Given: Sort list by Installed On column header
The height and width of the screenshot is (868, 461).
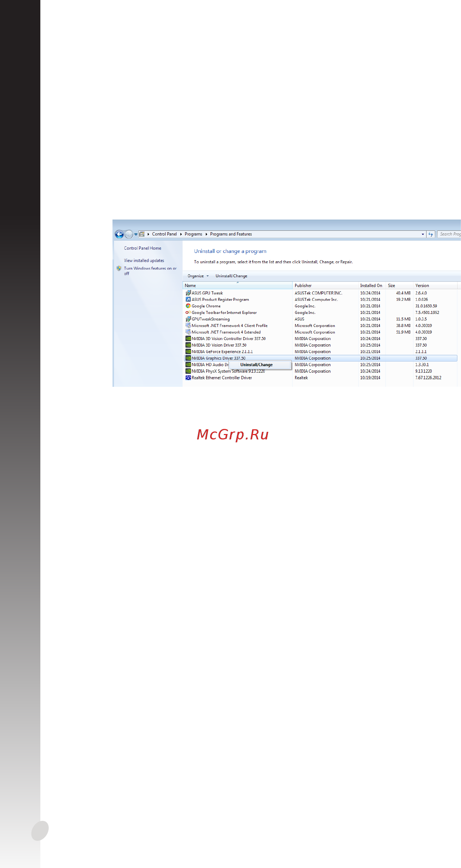Looking at the screenshot, I should pos(372,286).
